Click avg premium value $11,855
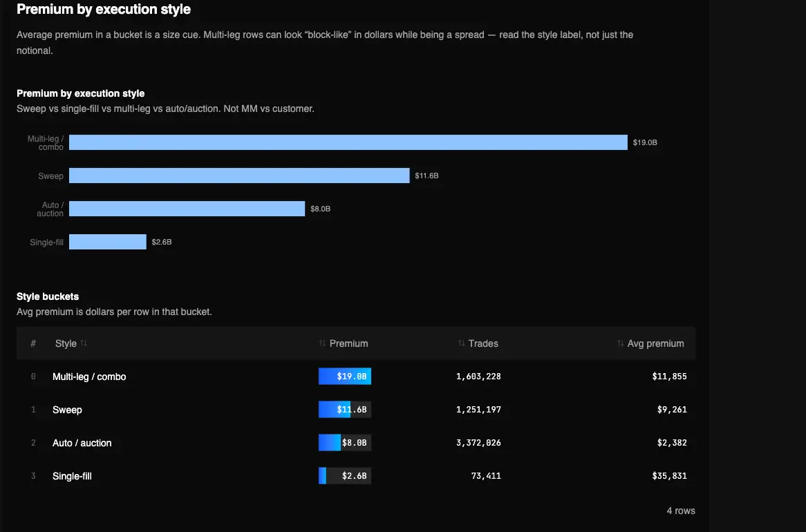 point(669,377)
